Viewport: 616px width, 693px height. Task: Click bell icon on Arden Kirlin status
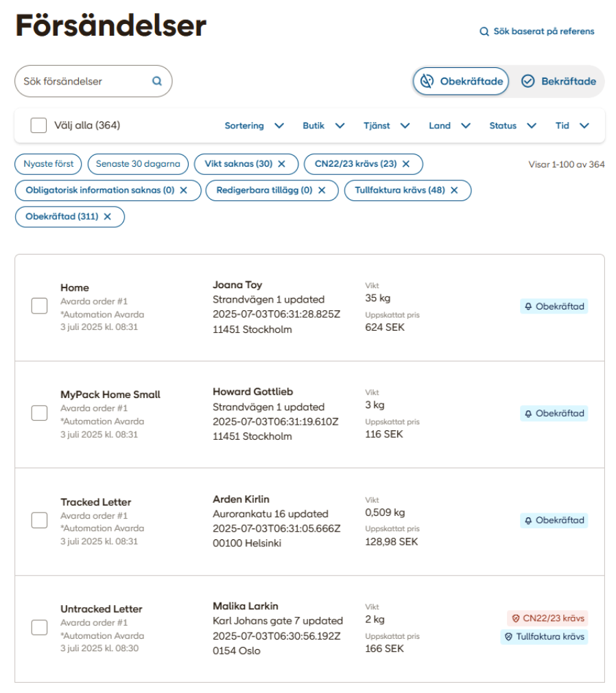pyautogui.click(x=528, y=521)
